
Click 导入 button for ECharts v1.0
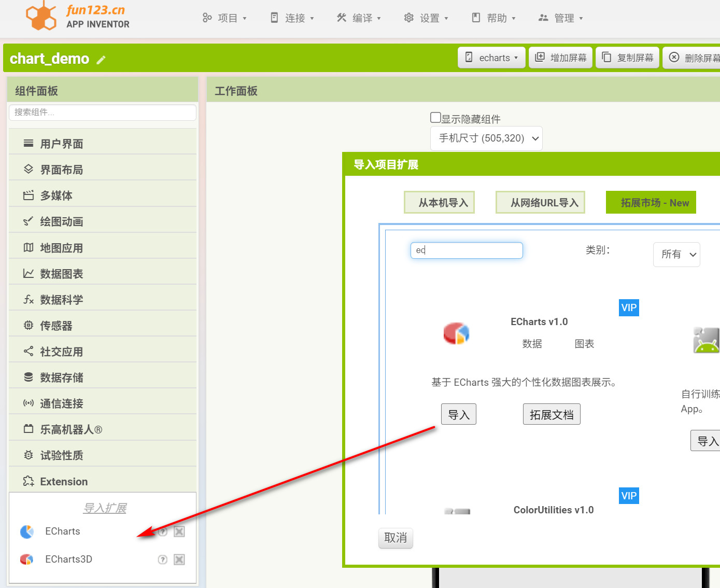tap(458, 414)
